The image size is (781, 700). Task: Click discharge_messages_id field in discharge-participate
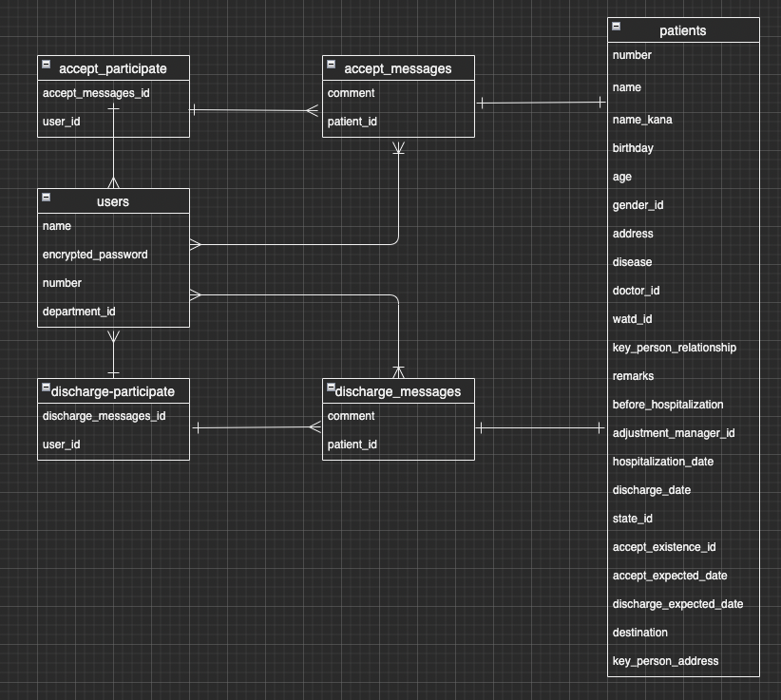click(x=104, y=416)
